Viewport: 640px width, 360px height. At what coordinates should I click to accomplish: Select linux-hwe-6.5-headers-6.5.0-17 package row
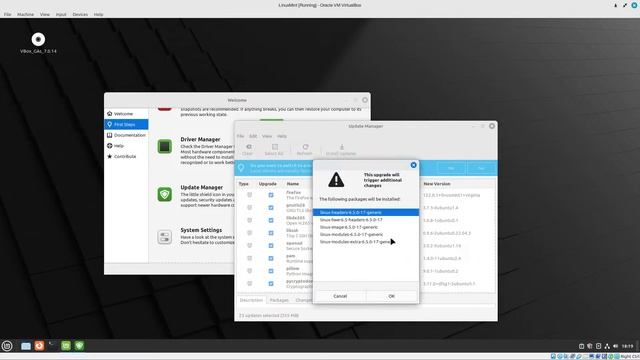tap(366, 220)
